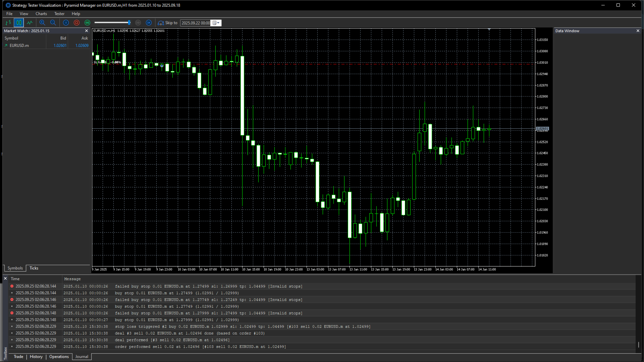Click the Skip to button
This screenshot has height=362, width=644.
click(x=167, y=23)
